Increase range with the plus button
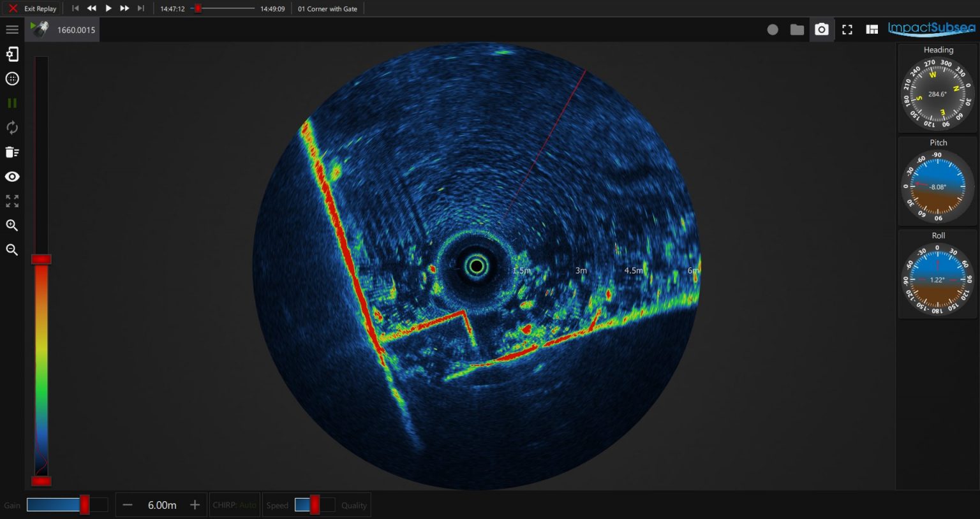980x519 pixels. click(x=195, y=504)
